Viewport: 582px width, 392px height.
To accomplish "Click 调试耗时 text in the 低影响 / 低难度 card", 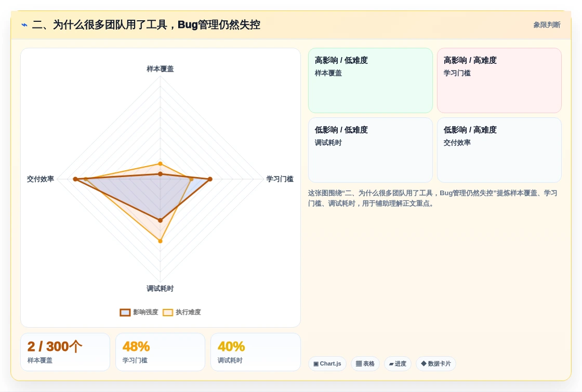I will tap(328, 143).
